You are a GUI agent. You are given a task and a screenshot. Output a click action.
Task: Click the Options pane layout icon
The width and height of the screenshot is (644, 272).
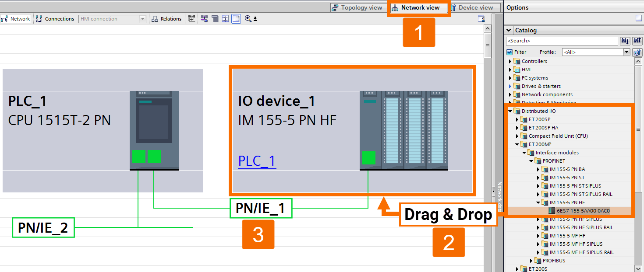pos(638,18)
